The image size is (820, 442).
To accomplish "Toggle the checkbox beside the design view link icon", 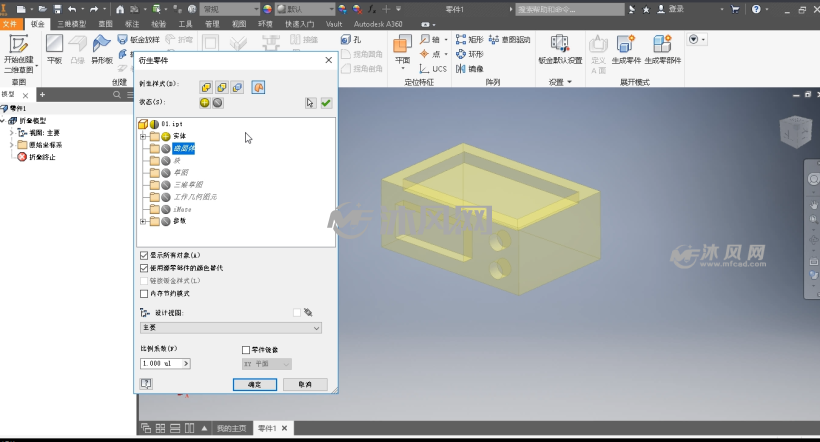I will [x=297, y=312].
